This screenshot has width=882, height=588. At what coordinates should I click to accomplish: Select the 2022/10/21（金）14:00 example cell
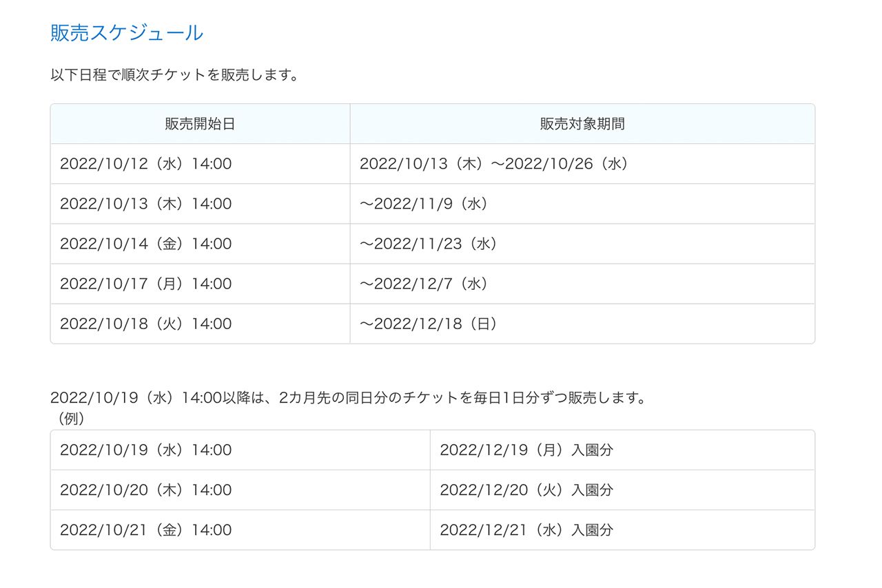146,530
